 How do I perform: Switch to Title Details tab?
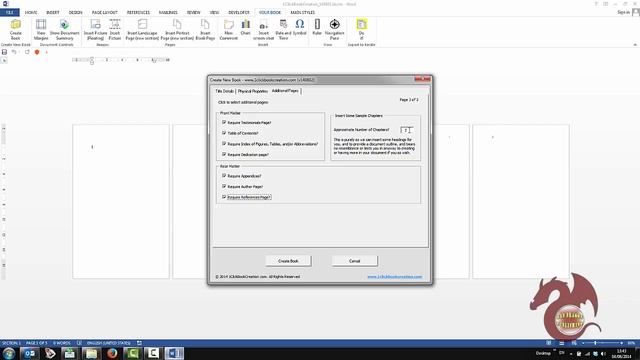(x=224, y=91)
